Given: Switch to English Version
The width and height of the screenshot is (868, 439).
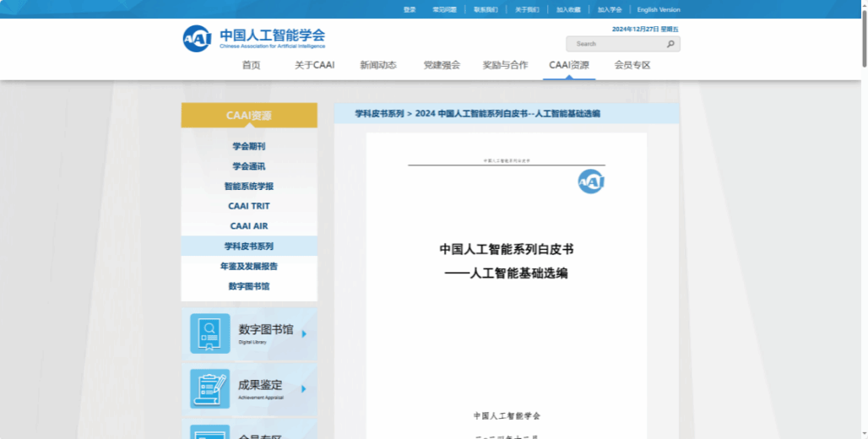Looking at the screenshot, I should click(658, 9).
